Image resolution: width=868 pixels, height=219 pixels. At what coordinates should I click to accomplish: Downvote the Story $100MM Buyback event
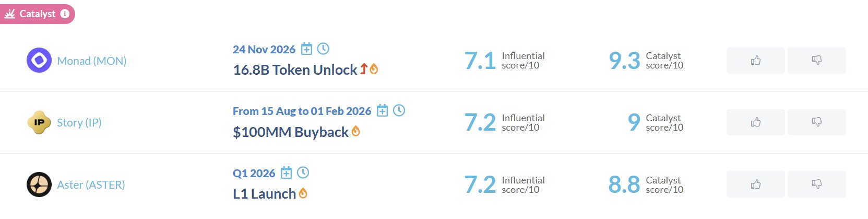pyautogui.click(x=816, y=122)
